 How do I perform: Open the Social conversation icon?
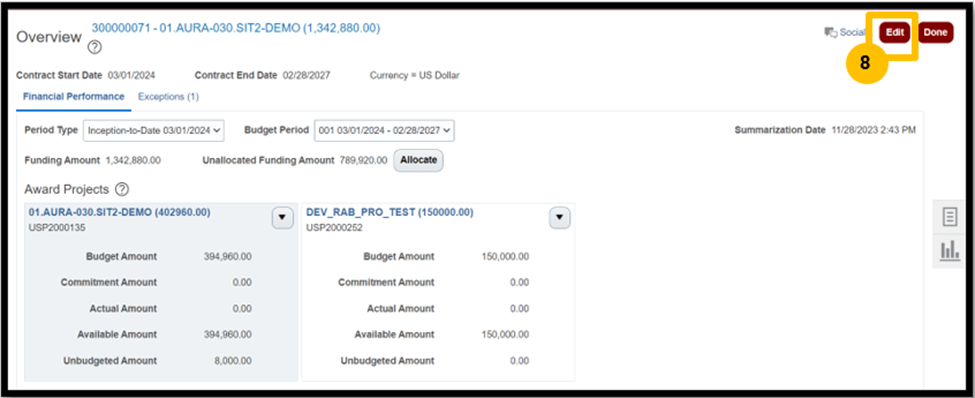pos(830,33)
